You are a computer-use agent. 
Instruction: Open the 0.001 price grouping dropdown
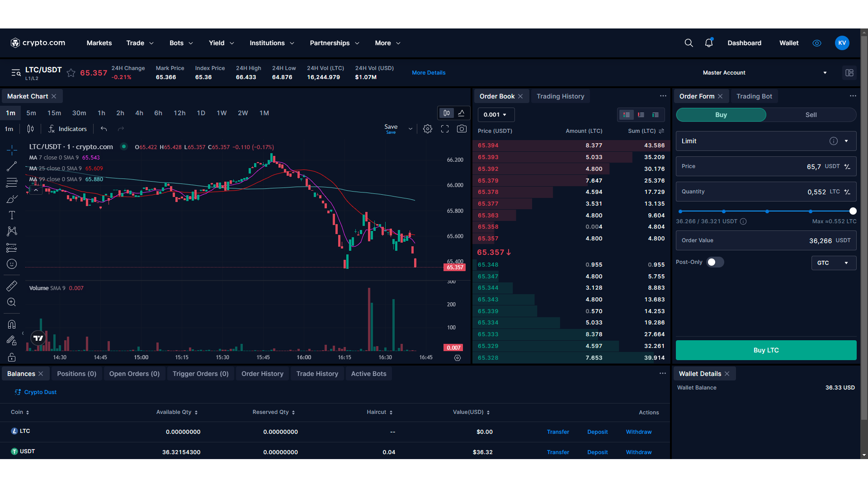pyautogui.click(x=496, y=115)
